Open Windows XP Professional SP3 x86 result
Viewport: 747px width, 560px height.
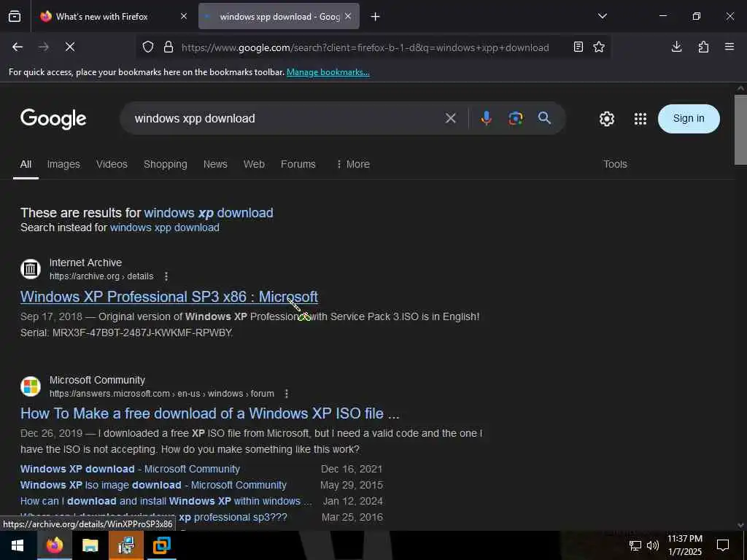169,297
